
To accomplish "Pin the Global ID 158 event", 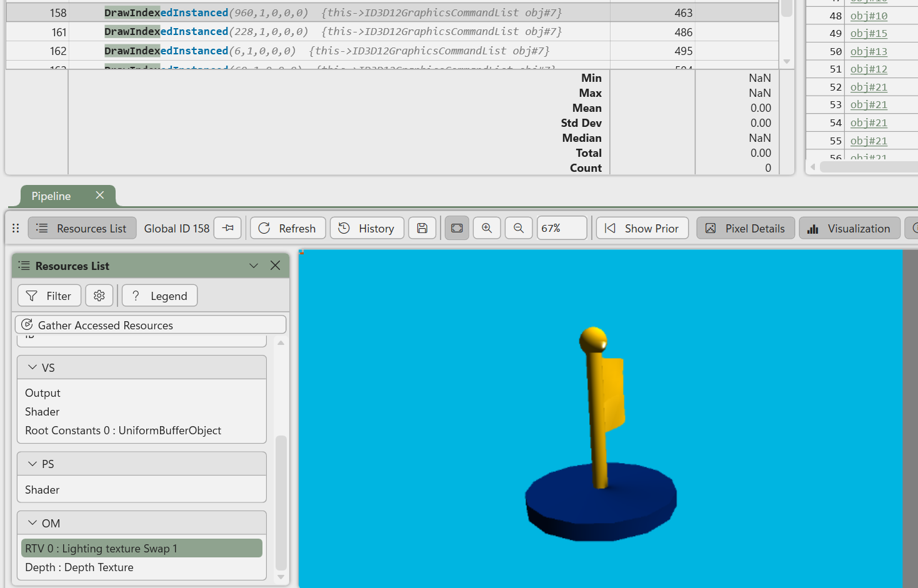I will (227, 228).
